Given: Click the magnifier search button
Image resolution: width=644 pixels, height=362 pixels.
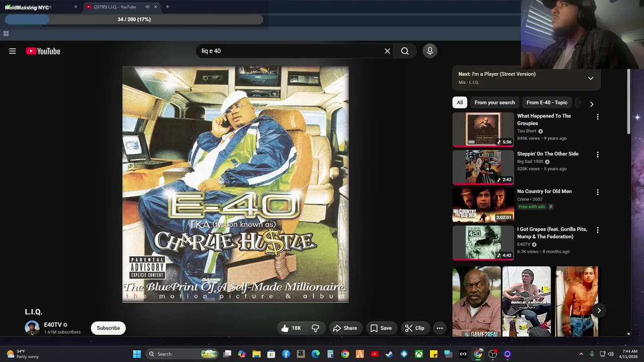Looking at the screenshot, I should pyautogui.click(x=405, y=51).
